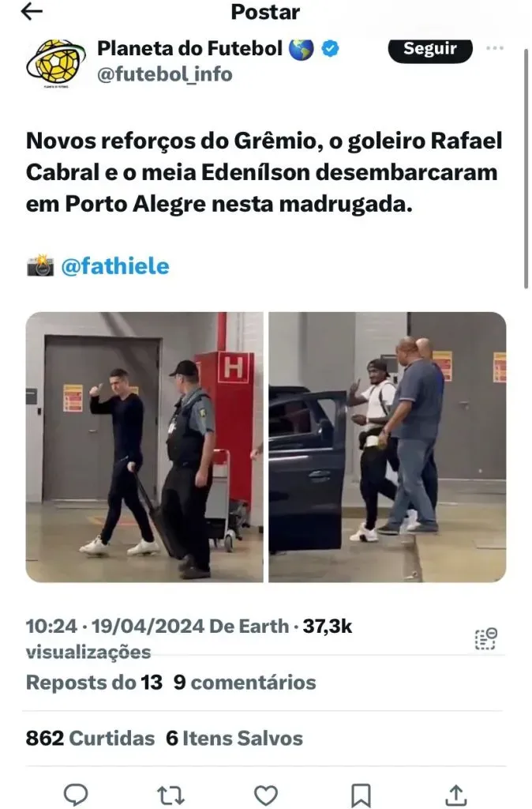The height and width of the screenshot is (809, 532).
Task: Repost using the retweet arrows icon
Action: pos(170,795)
